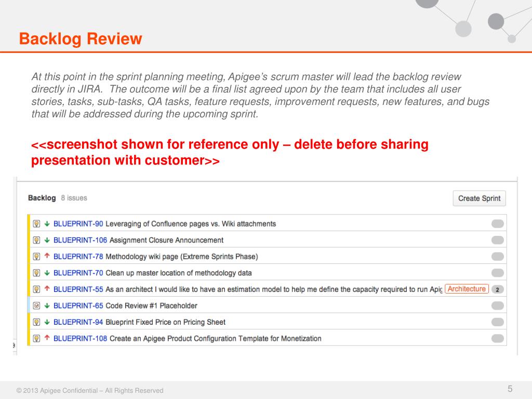Click empty estimate badge on BLUEPRINT-65 row

pyautogui.click(x=497, y=305)
